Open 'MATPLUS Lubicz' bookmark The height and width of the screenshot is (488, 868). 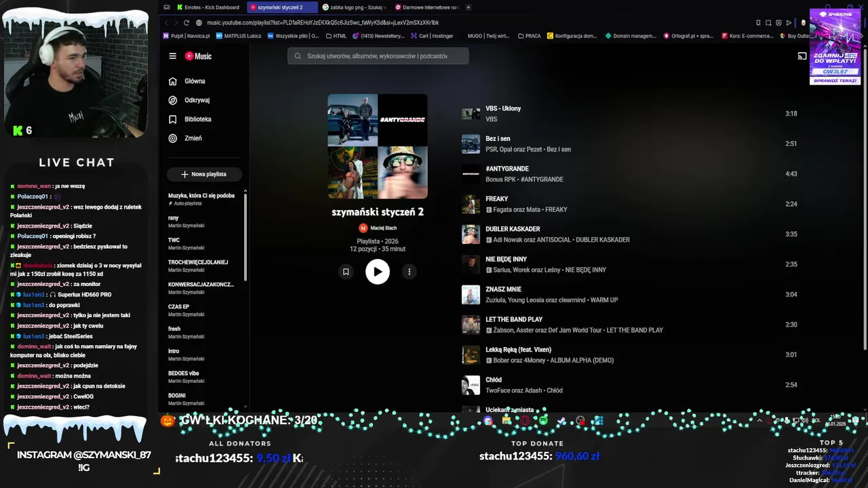[239, 36]
